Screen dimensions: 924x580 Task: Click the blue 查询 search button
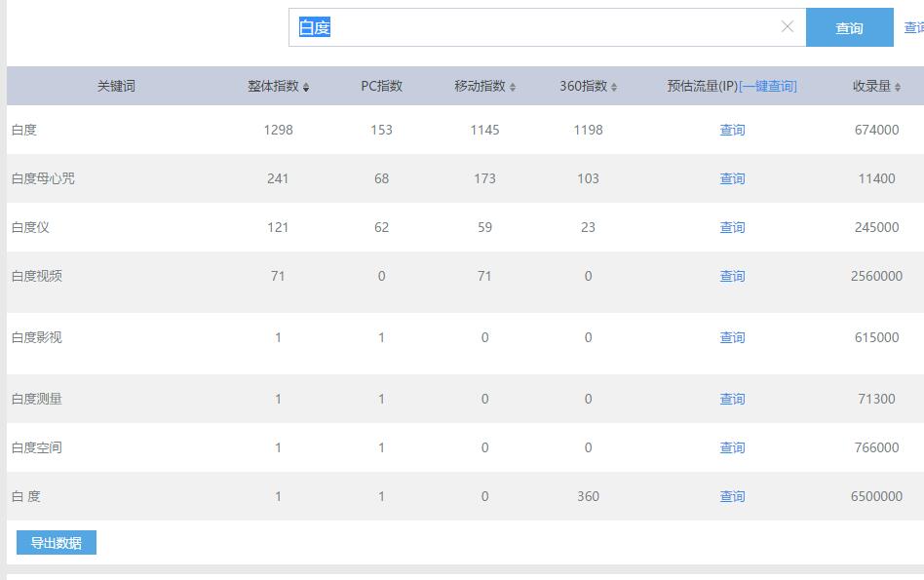(849, 27)
